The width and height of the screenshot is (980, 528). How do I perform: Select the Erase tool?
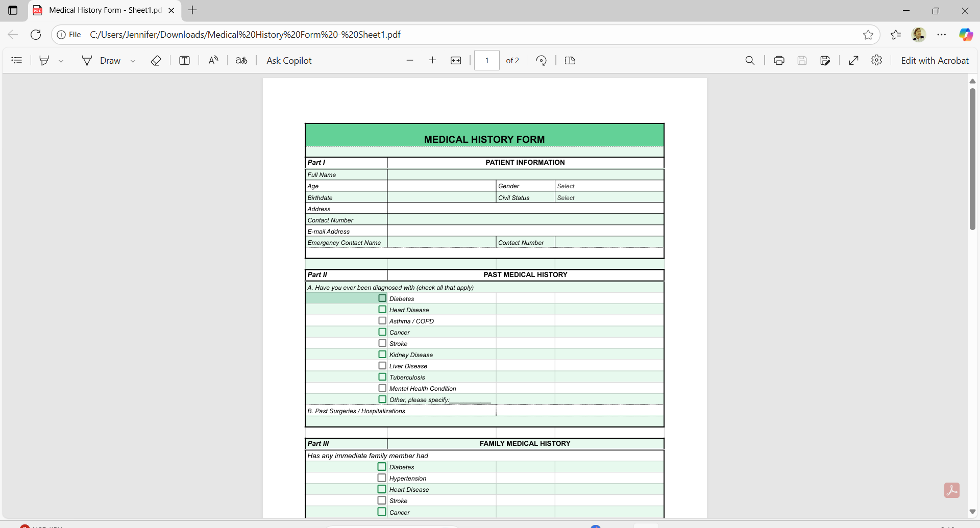click(156, 61)
